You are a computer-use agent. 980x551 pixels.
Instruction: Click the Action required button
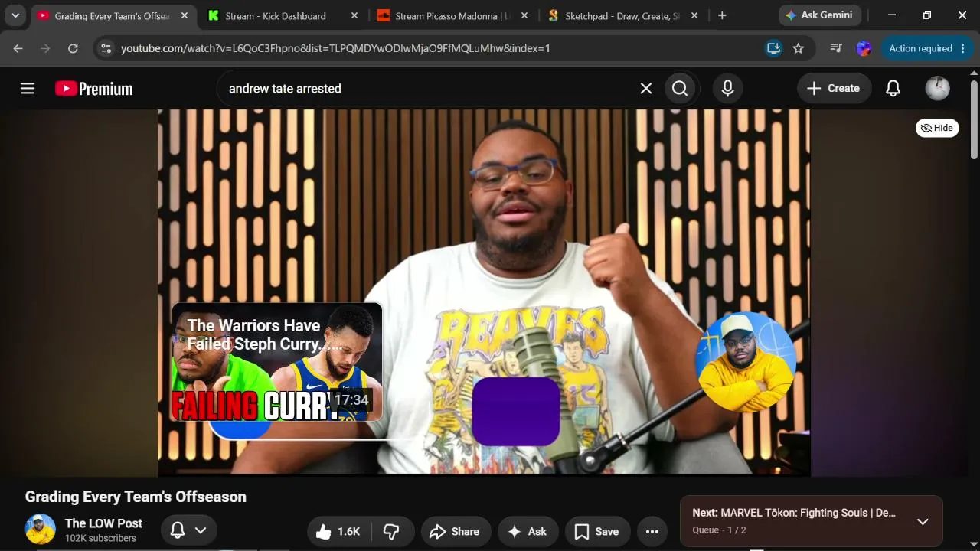point(921,48)
